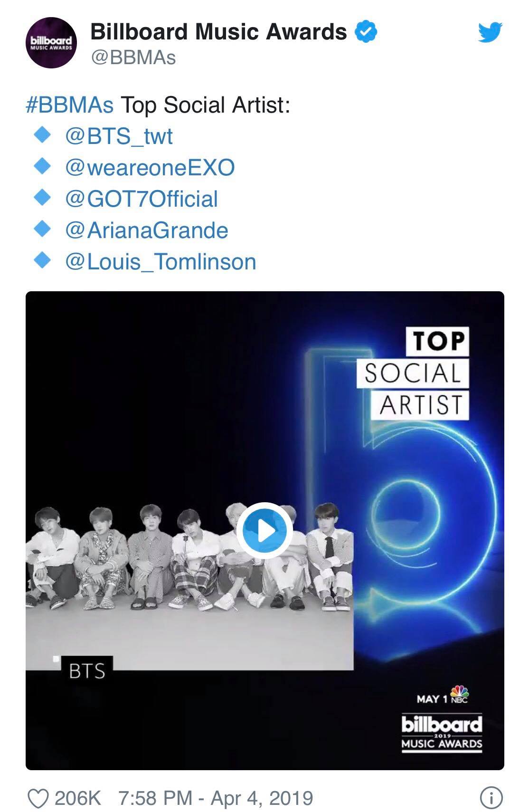The width and height of the screenshot is (529, 812).
Task: Click the @BBMAs account handle
Action: coord(133,58)
